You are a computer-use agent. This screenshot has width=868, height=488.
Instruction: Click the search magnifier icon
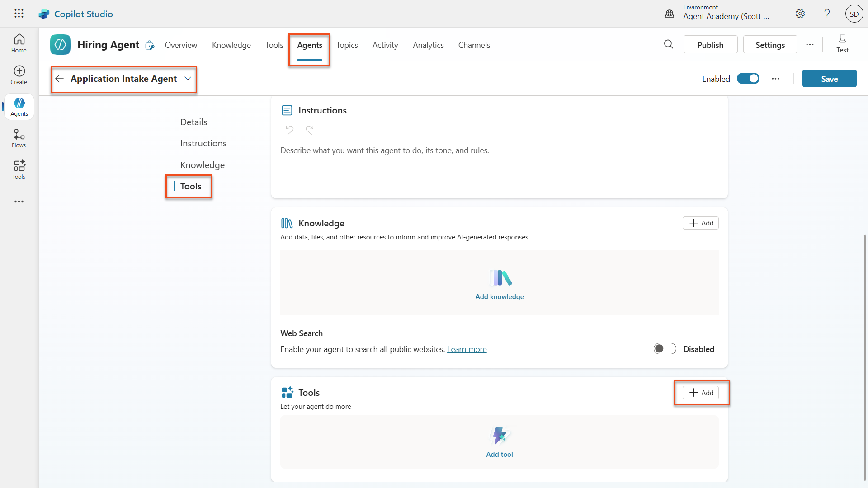pos(668,44)
